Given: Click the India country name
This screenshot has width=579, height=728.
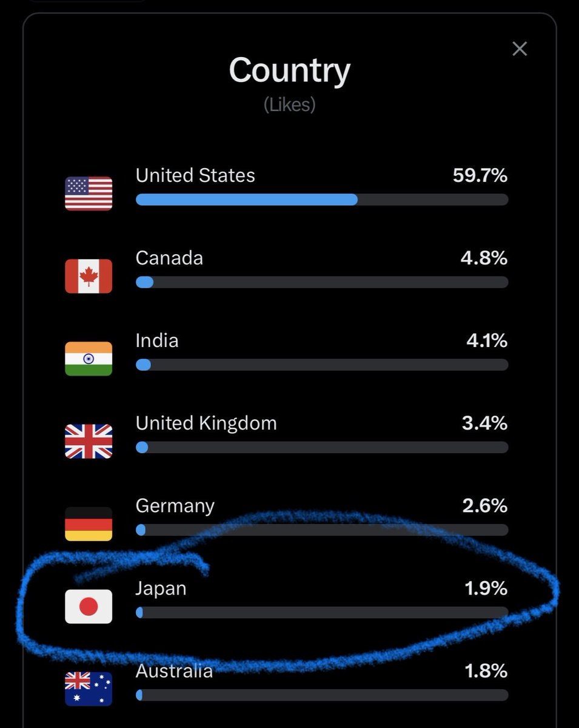Looking at the screenshot, I should tap(157, 340).
